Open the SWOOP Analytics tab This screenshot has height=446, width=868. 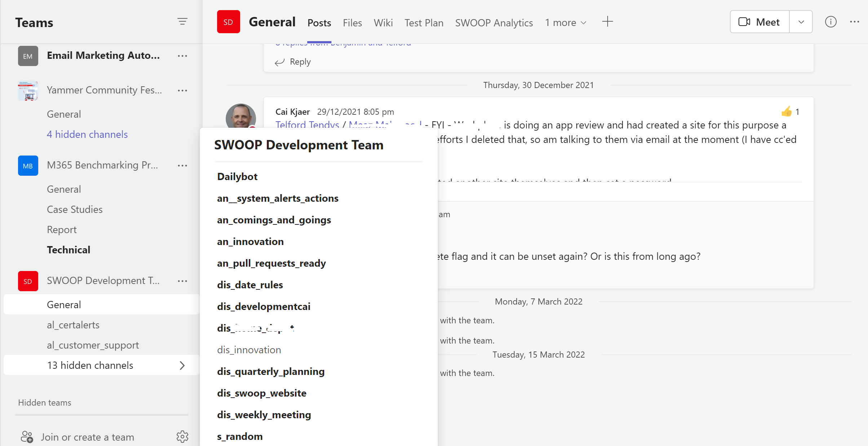(x=494, y=23)
